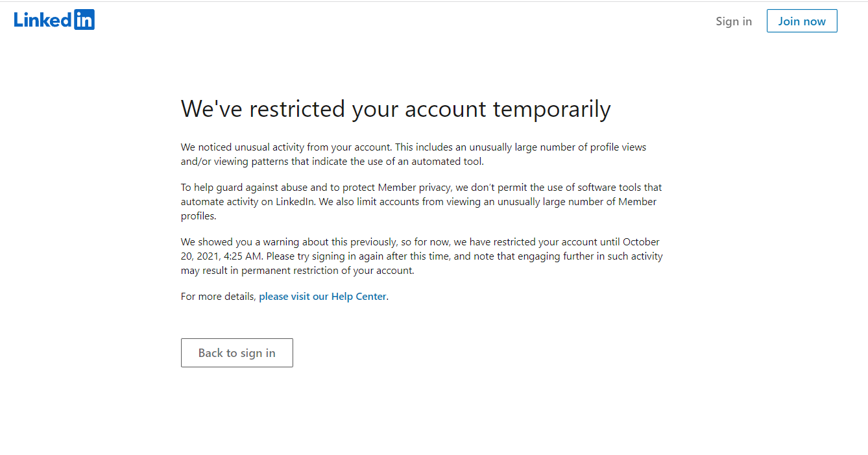
Task: Click the "Linked" wordmark text in the logo
Action: [43, 20]
